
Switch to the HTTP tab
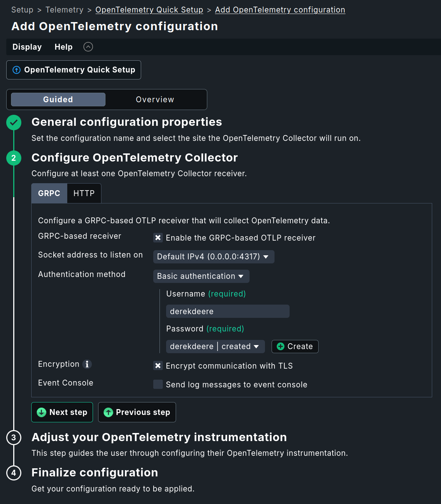[x=84, y=194]
